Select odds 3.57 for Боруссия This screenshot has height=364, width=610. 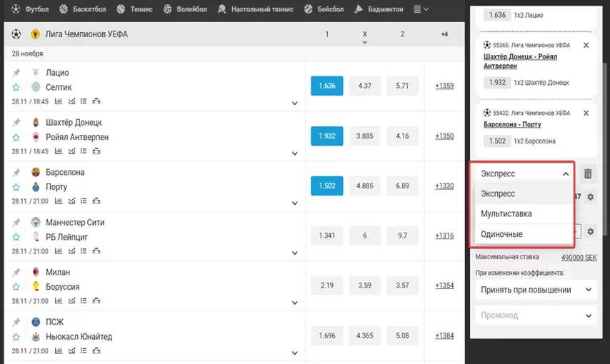[x=402, y=285]
